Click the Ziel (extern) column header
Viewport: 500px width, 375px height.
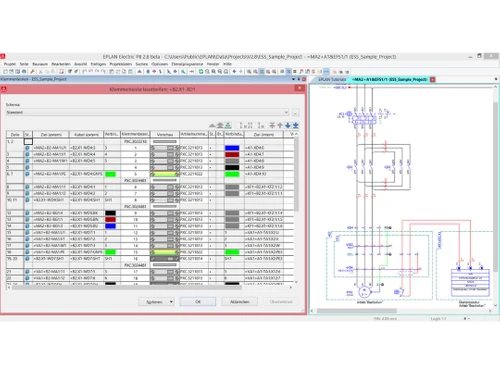[x=51, y=134]
